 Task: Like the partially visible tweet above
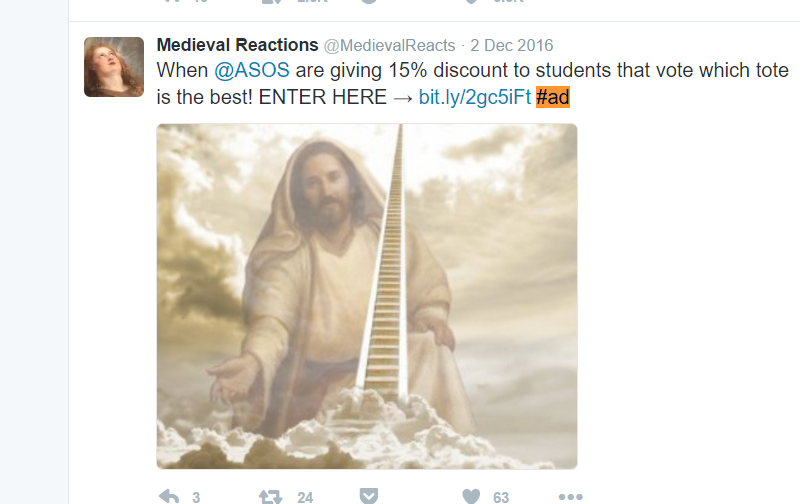(x=471, y=2)
